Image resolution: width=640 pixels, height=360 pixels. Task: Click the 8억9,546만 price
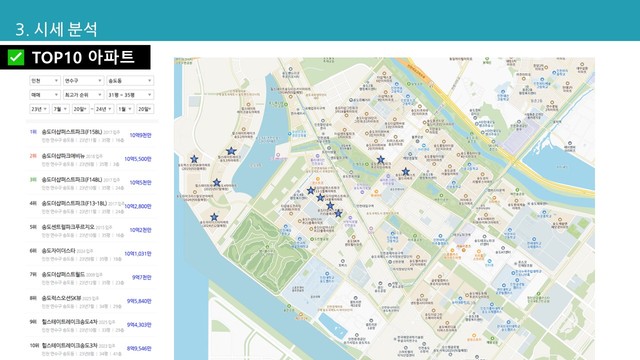(x=139, y=348)
